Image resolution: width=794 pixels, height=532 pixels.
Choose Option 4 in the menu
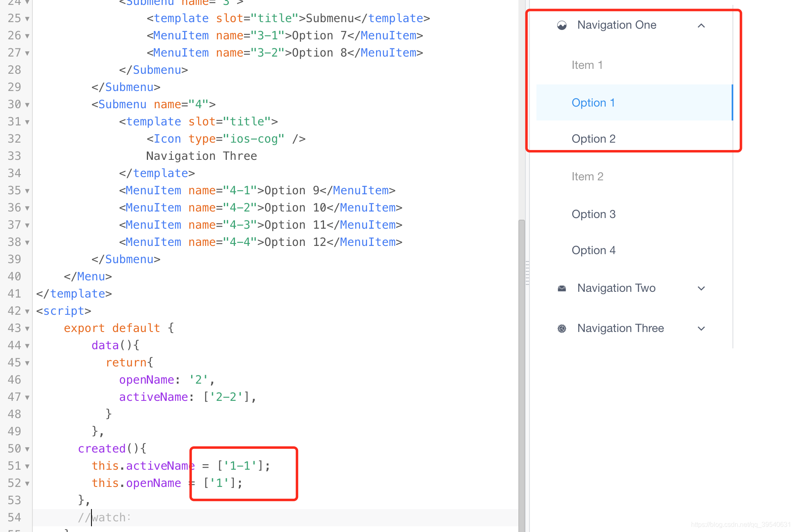click(593, 250)
